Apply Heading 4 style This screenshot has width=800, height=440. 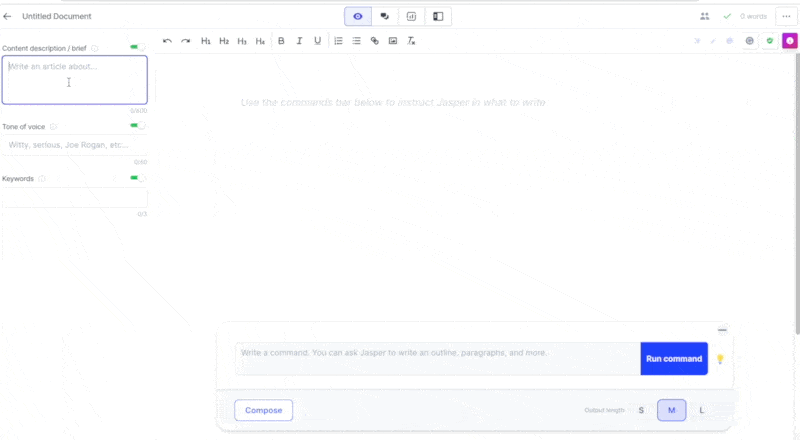click(260, 41)
